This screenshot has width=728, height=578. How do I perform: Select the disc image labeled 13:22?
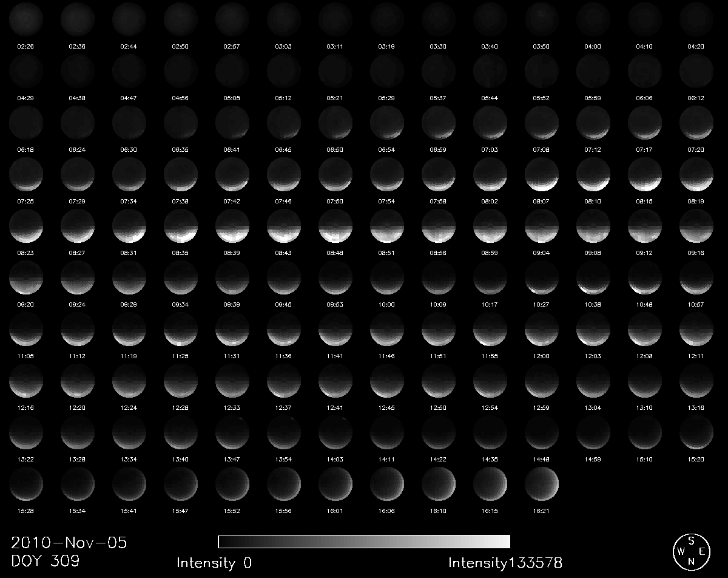click(x=26, y=431)
